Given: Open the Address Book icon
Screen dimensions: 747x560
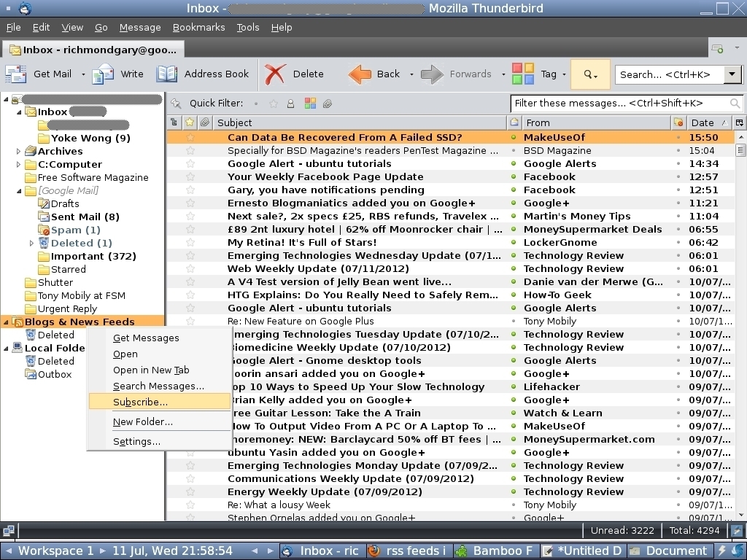Looking at the screenshot, I should 167,74.
